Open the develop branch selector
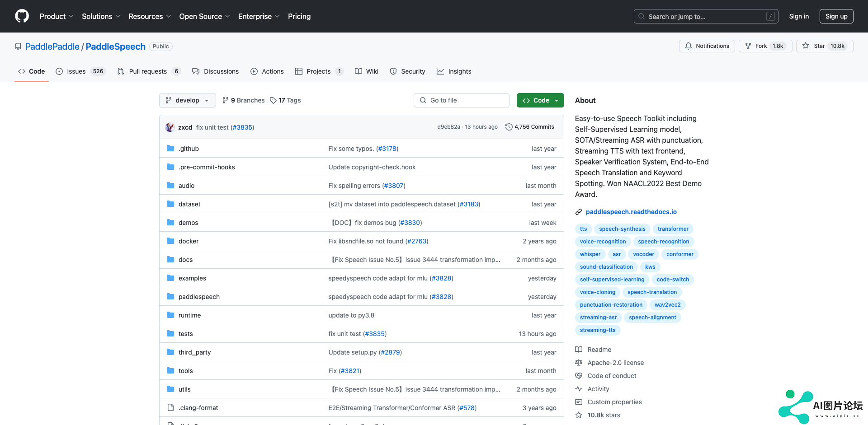 [187, 100]
